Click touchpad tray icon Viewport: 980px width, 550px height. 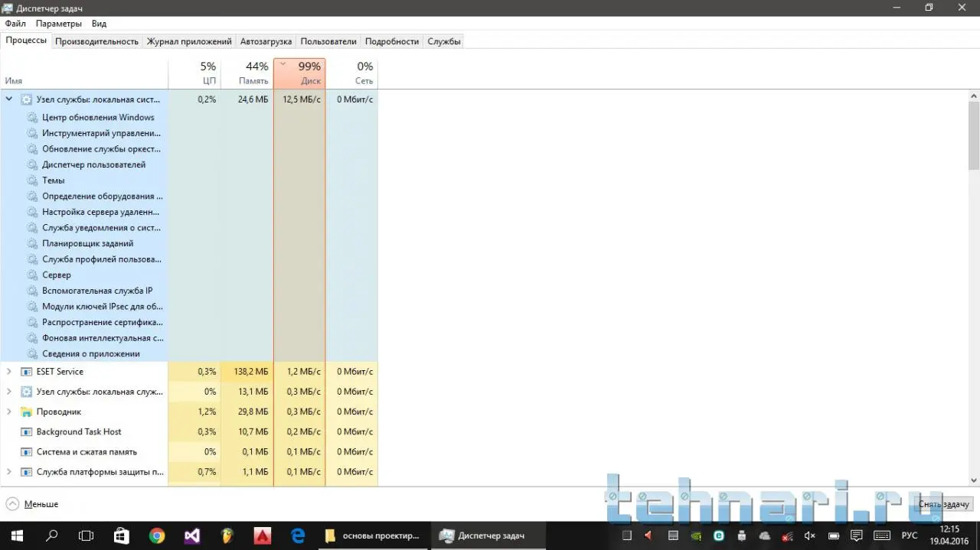click(673, 535)
